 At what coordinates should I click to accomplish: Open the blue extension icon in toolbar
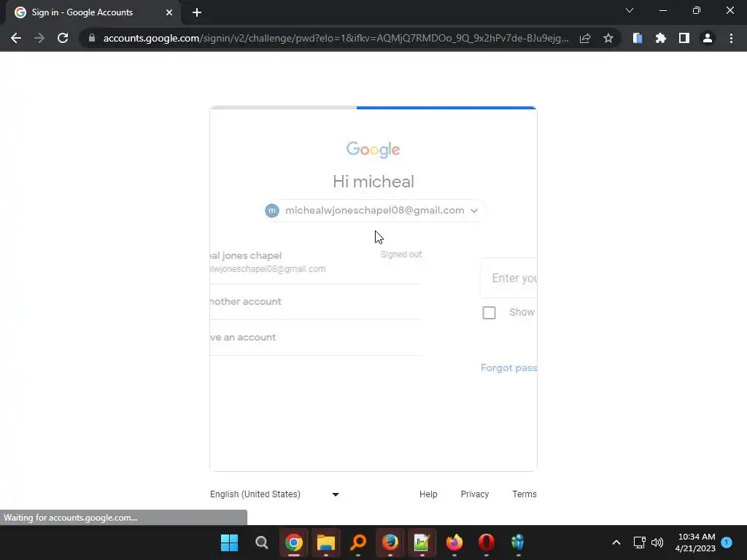point(638,38)
